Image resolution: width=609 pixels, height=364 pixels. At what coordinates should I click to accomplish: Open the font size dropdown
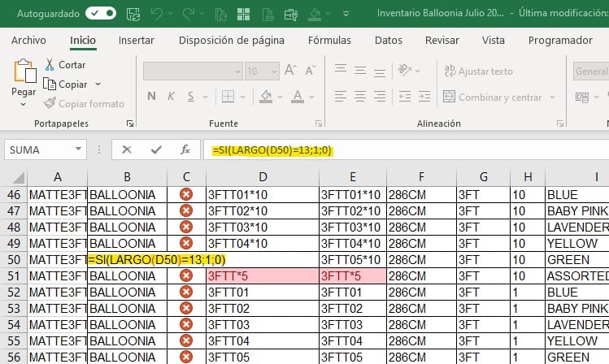pos(274,71)
